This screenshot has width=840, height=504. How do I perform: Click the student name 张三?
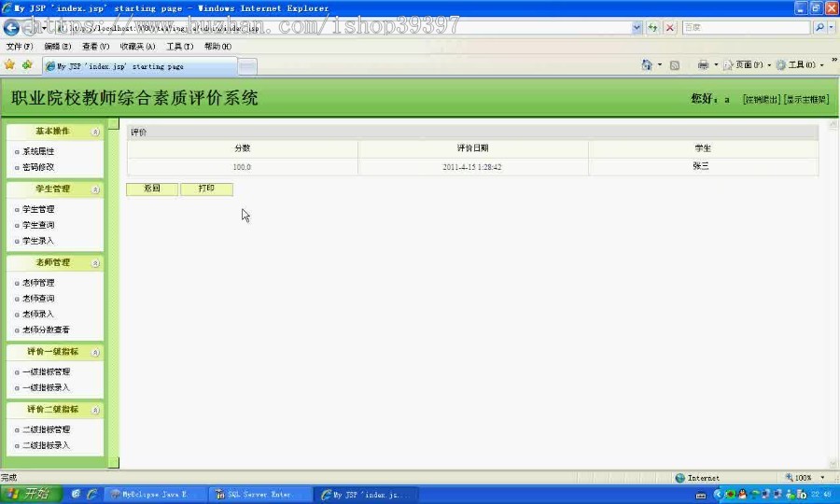point(701,166)
